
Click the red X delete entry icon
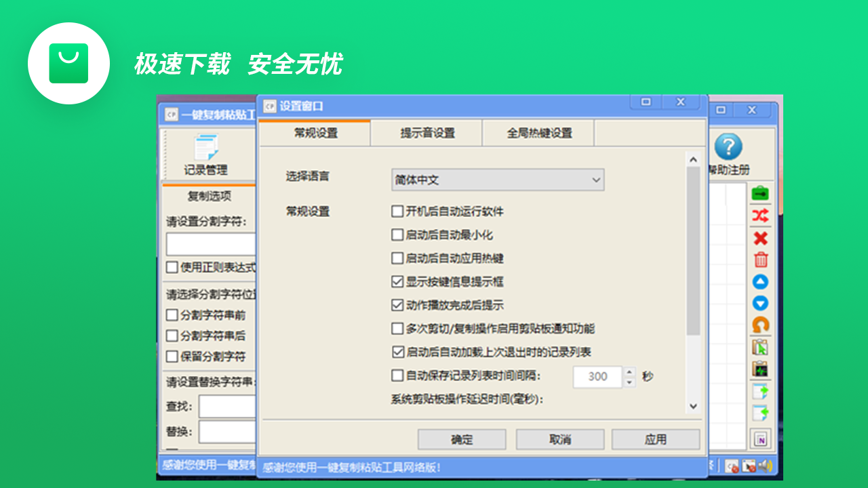(760, 239)
